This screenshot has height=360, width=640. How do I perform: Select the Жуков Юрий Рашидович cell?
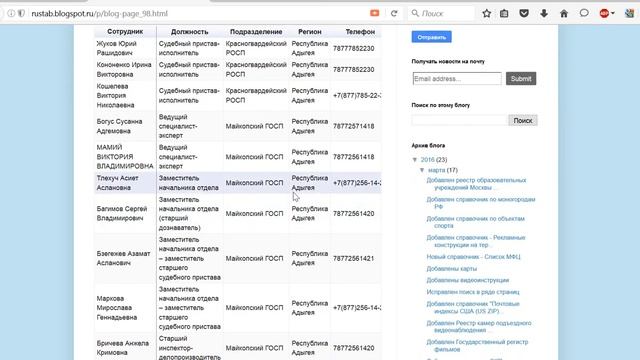(x=125, y=48)
